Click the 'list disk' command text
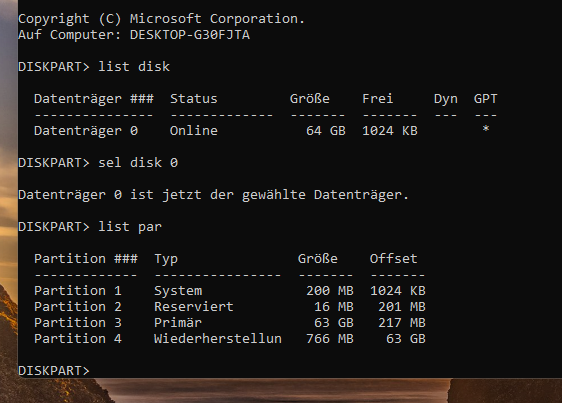Viewport: 562px width, 403px height. point(134,67)
